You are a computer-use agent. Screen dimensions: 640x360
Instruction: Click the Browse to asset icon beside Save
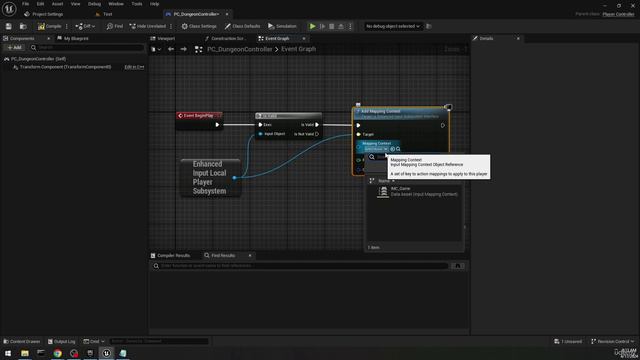click(23, 26)
